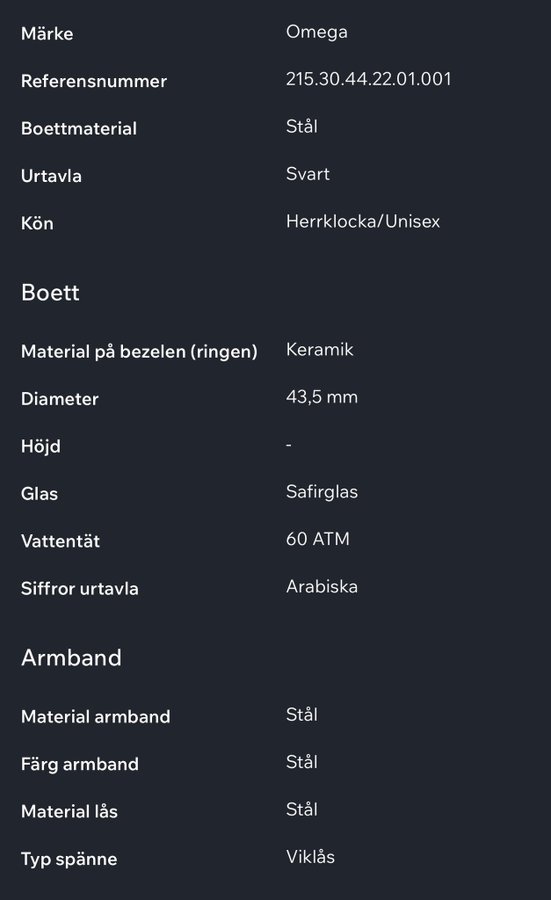Click the Boett section heading

51,292
